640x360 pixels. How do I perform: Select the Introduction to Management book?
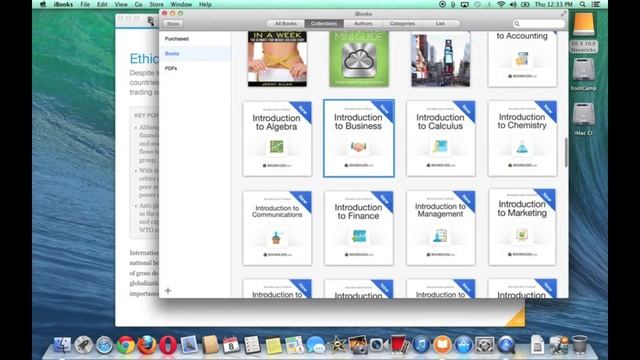pos(441,228)
